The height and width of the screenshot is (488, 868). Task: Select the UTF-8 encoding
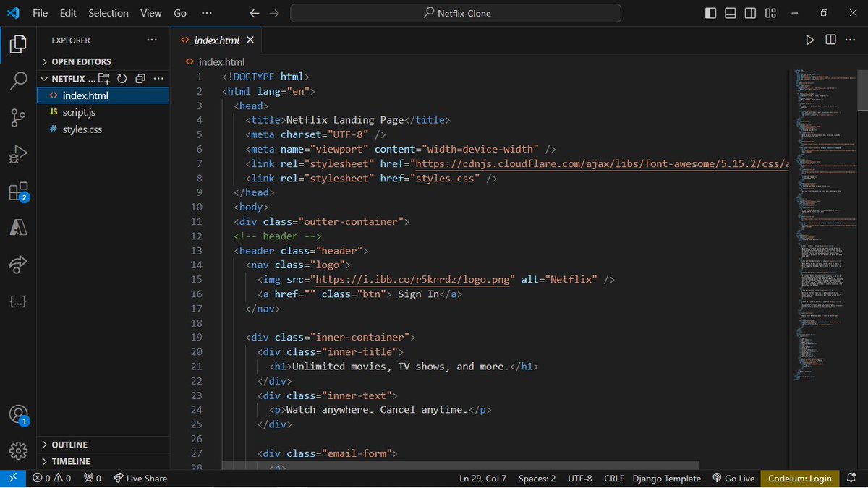pyautogui.click(x=579, y=479)
